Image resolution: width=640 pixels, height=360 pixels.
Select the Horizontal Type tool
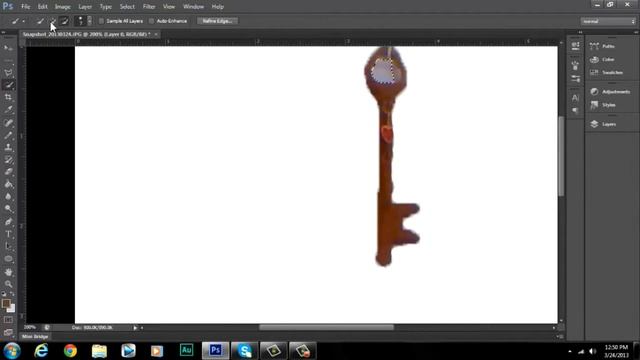point(8,234)
